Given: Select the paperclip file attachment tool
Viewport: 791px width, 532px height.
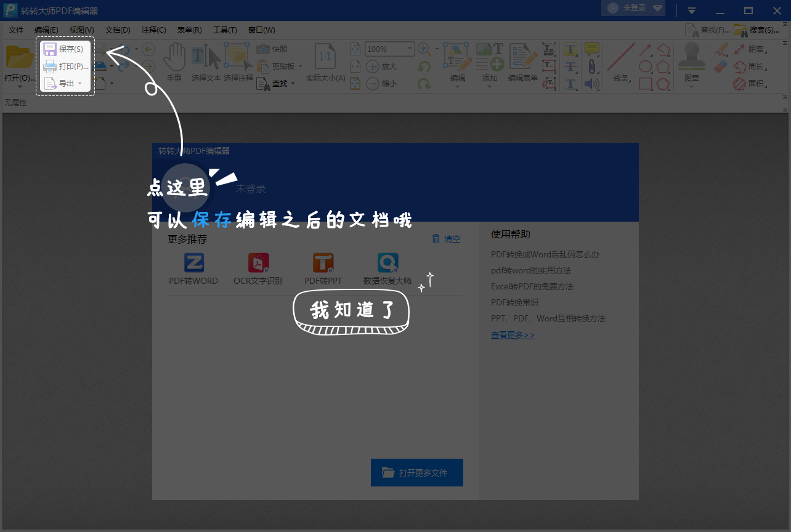Looking at the screenshot, I should pos(591,66).
